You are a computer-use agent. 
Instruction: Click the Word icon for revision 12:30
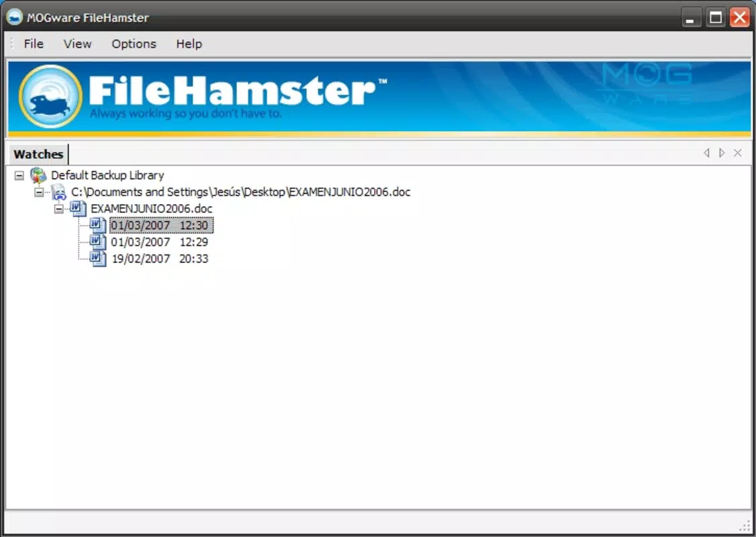[x=98, y=225]
